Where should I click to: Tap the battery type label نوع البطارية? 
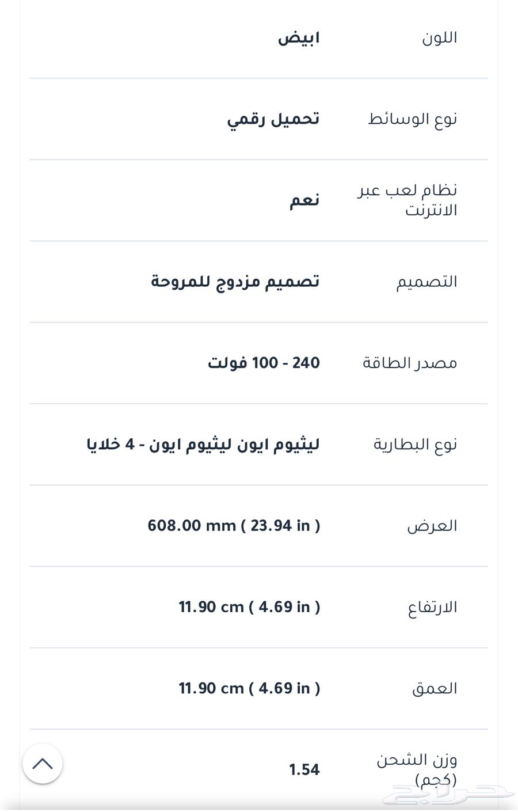[x=416, y=445]
